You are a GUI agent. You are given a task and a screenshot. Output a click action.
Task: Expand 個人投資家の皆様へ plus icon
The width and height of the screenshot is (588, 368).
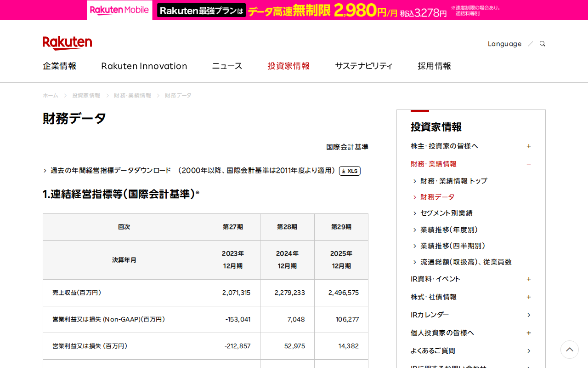529,333
